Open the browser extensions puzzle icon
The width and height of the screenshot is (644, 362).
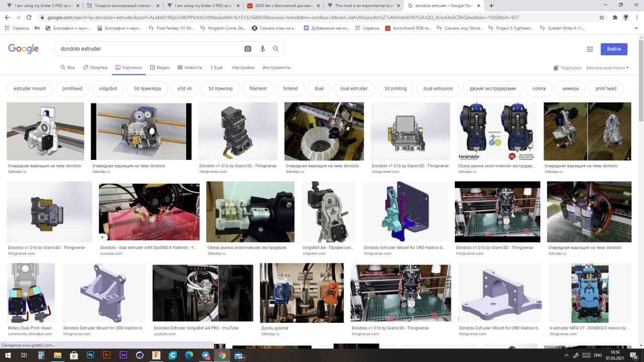[x=615, y=17]
